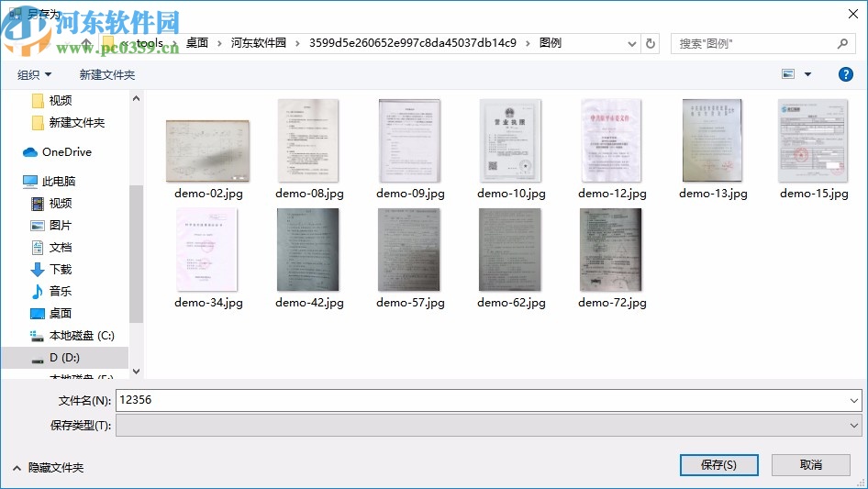This screenshot has width=868, height=489.
Task: Expand chevron after 3599d5e260652e997c8da45037db14c9 breadcrumb
Action: [x=527, y=44]
